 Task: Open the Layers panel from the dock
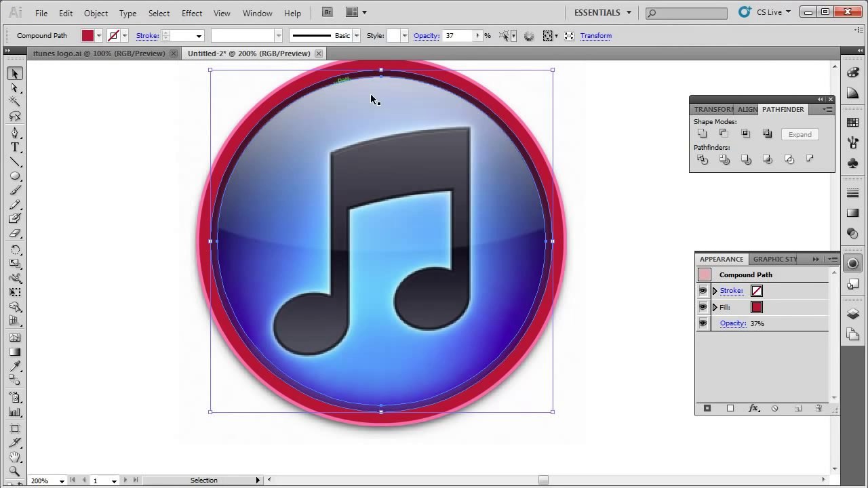853,314
